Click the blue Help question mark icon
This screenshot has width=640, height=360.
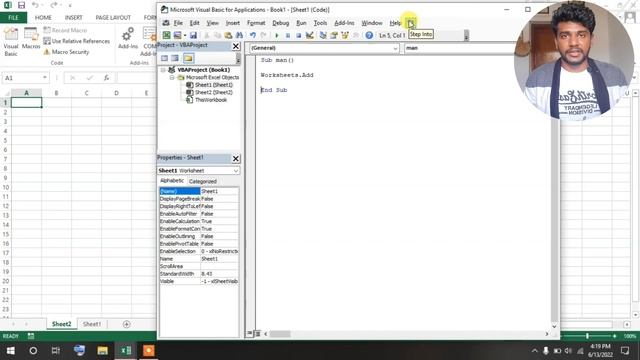click(x=369, y=36)
